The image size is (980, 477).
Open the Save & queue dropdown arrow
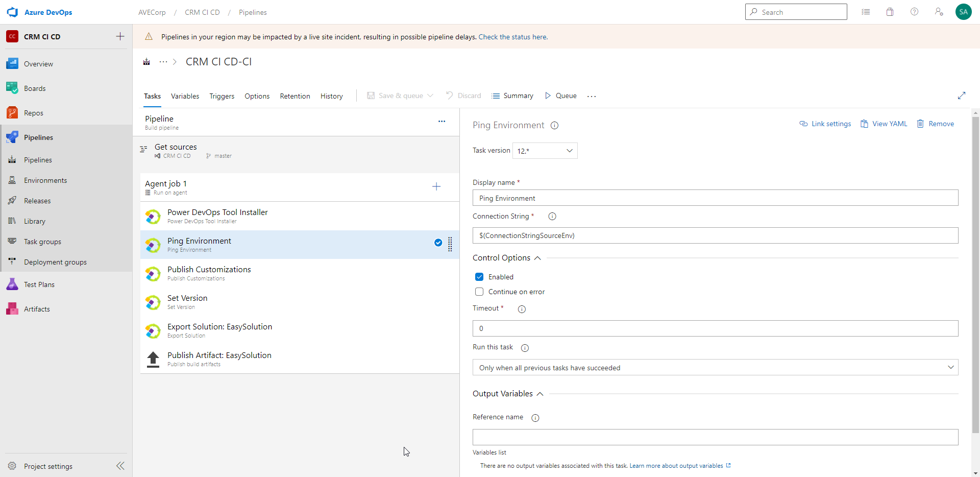point(430,96)
